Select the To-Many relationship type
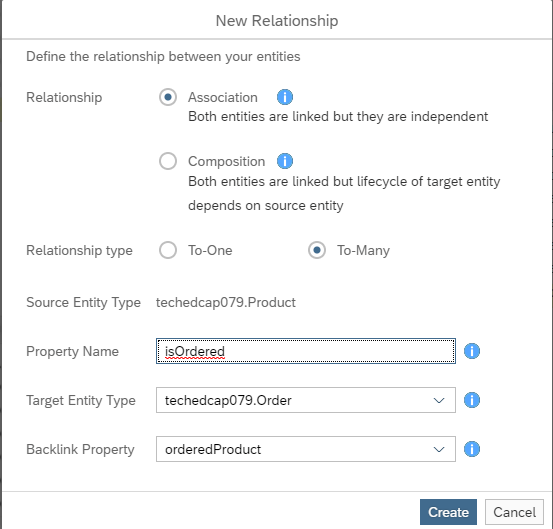Viewport: 553px width, 529px height. click(317, 250)
